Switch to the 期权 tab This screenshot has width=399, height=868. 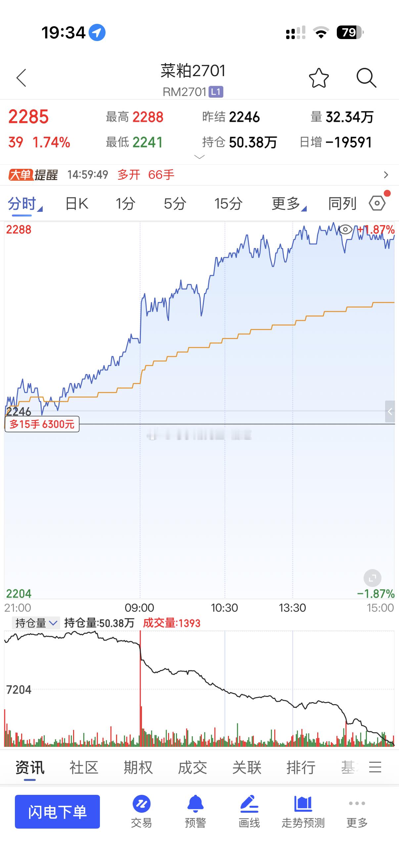[x=138, y=768]
